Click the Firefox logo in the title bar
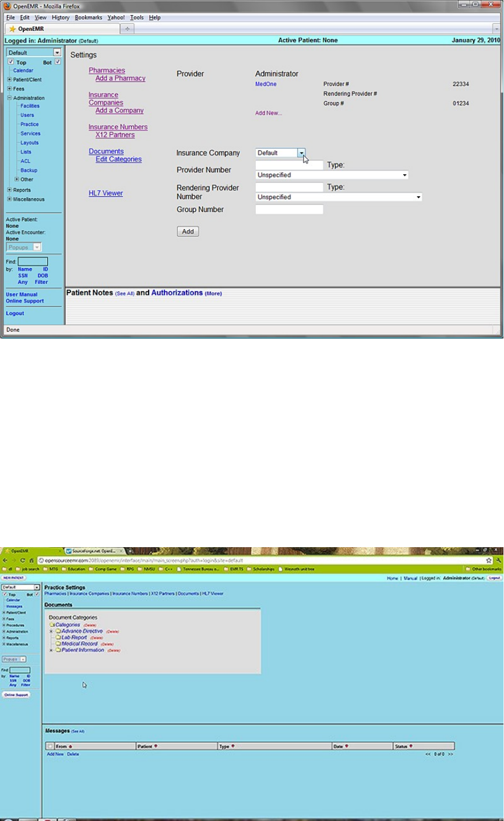Image resolution: width=504 pixels, height=821 pixels. [8, 6]
